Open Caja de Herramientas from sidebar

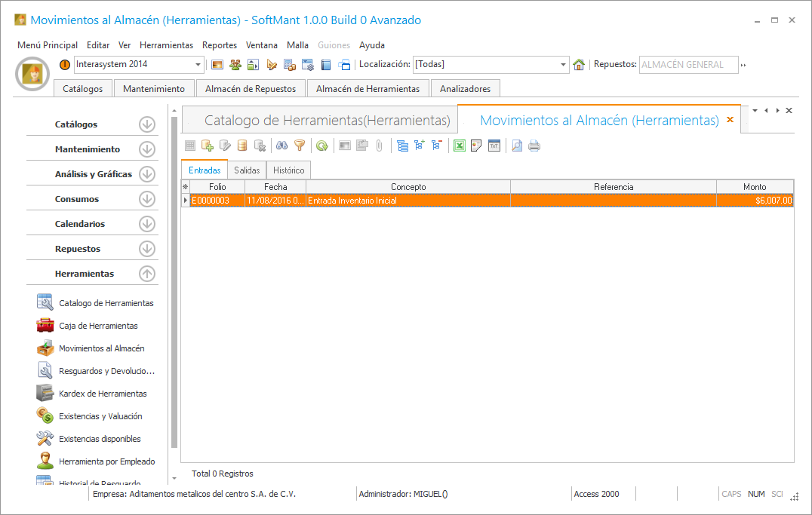coord(98,326)
